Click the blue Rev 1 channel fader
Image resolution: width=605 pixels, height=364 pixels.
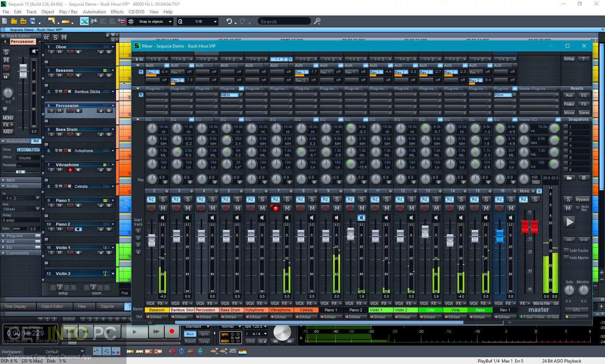coord(500,236)
